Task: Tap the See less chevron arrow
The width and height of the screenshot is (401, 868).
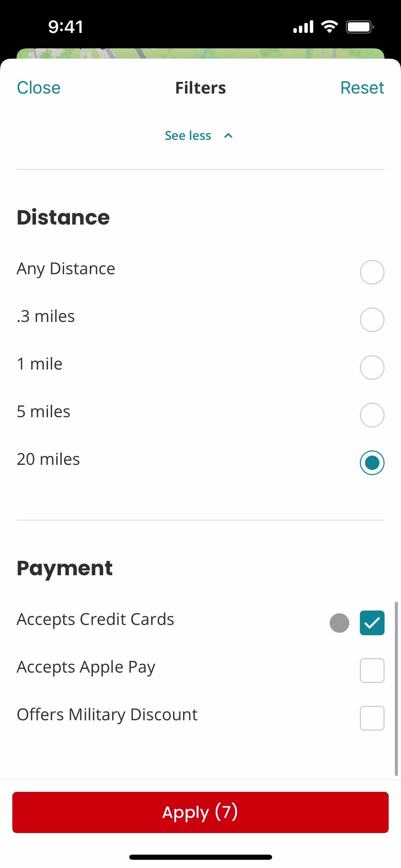Action: pos(228,136)
